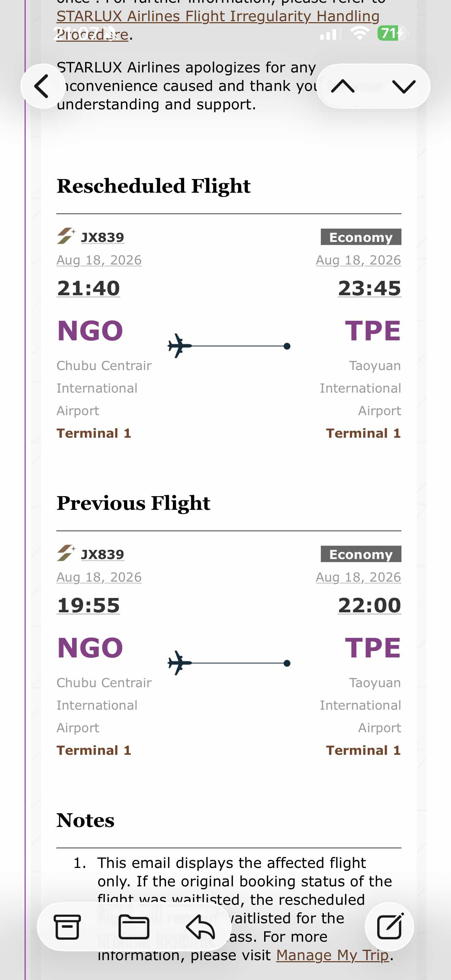This screenshot has width=451, height=980.
Task: Tap the Economy badge on rescheduled flight
Action: (361, 237)
